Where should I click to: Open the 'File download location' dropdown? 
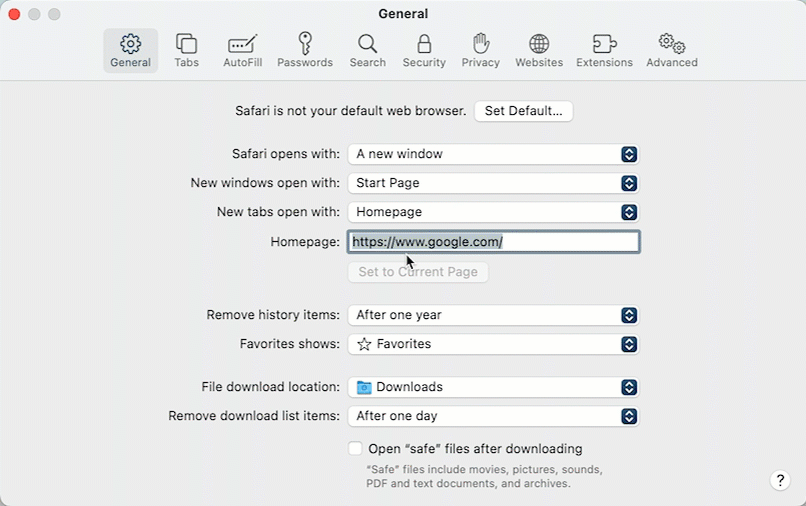493,387
